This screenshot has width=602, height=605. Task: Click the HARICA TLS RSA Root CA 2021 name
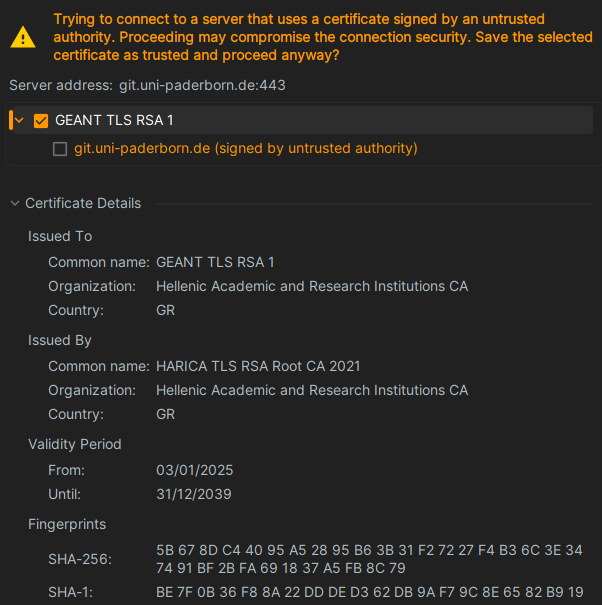pos(258,366)
